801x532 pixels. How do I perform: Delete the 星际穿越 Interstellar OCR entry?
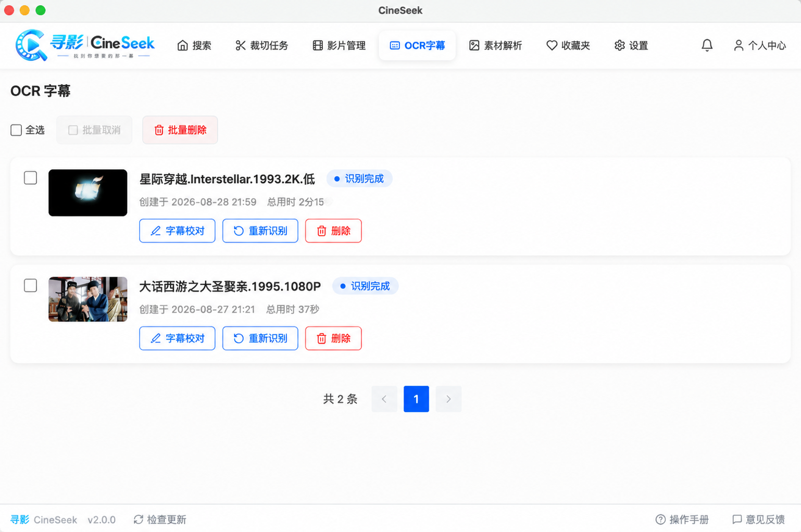tap(333, 231)
